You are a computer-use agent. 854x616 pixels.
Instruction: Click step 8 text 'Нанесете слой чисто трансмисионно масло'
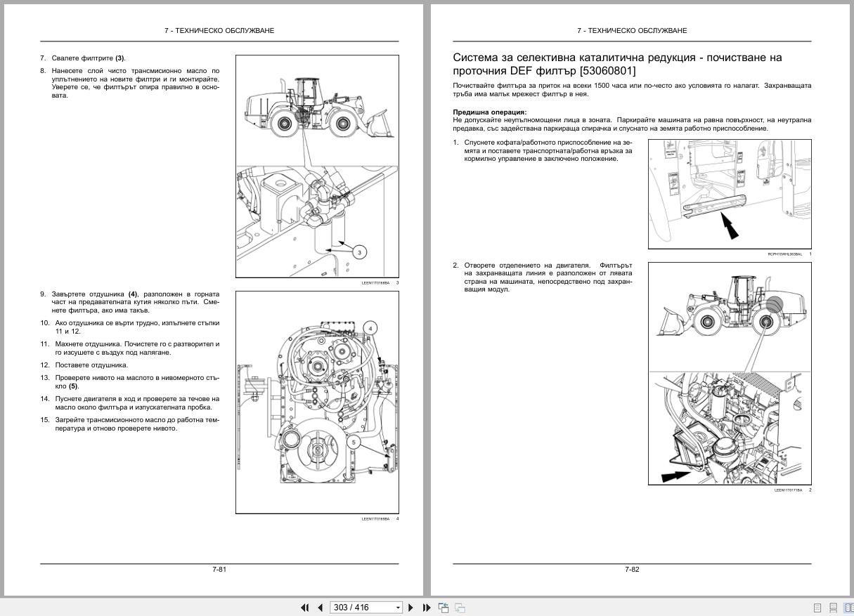136,83
